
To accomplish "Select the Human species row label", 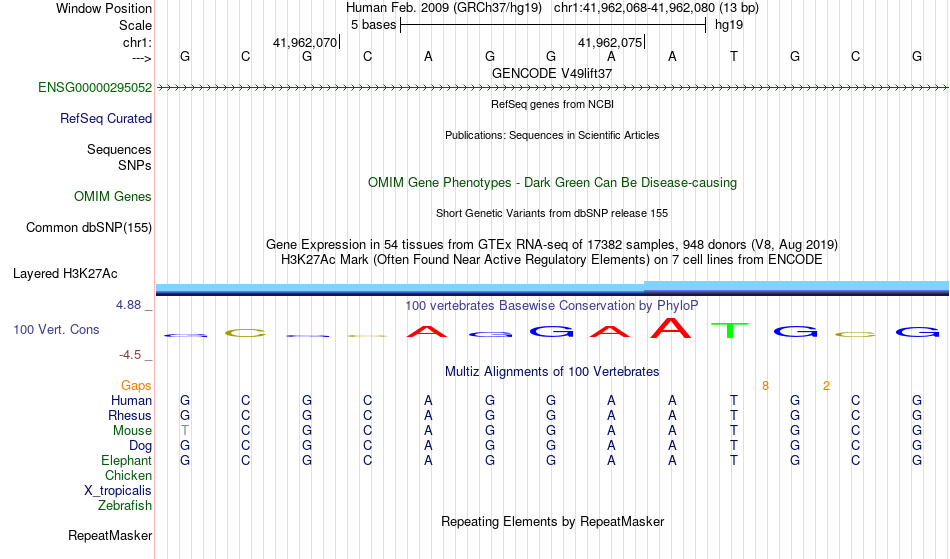I will click(131, 401).
